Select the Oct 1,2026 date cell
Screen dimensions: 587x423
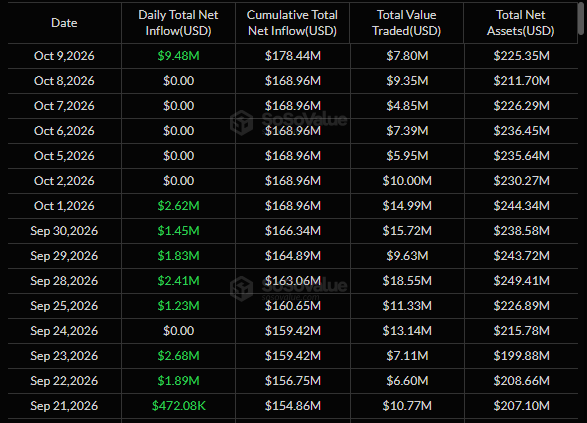tap(64, 206)
